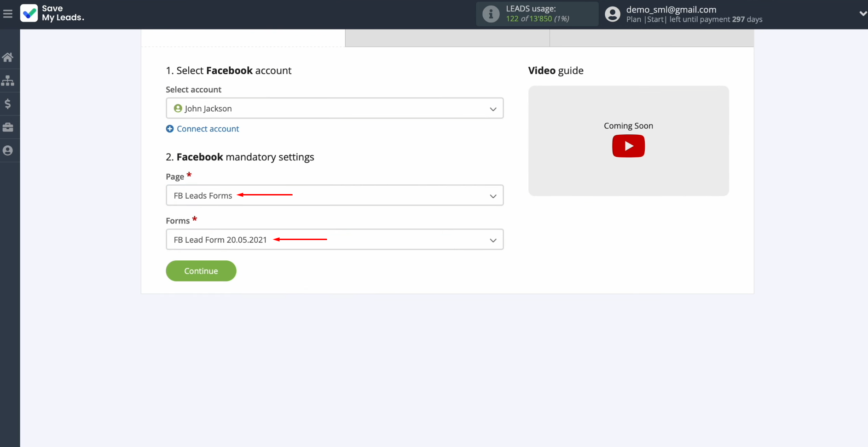Viewport: 868px width, 447px height.
Task: Click the demo_sml@gmail.com account email
Action: click(671, 10)
